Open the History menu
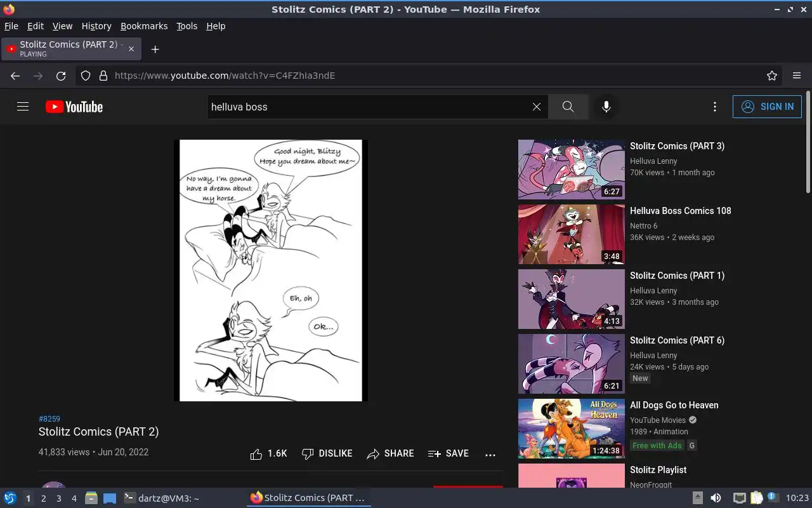The width and height of the screenshot is (812, 508). (96, 26)
